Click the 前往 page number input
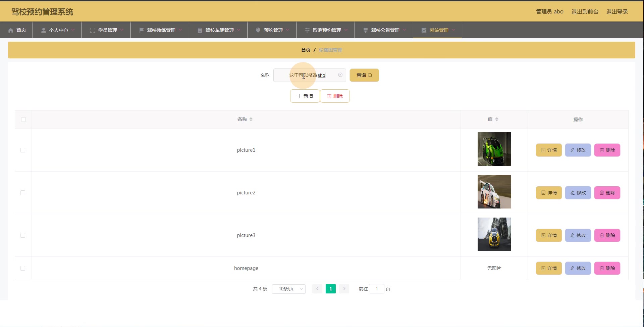 (x=377, y=289)
